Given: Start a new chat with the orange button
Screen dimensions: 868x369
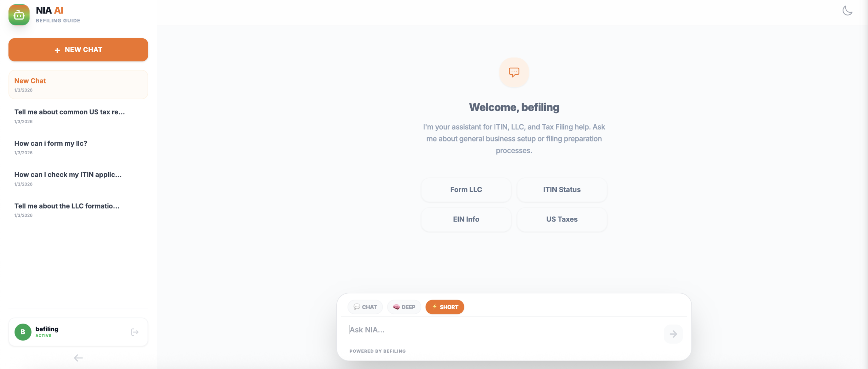Looking at the screenshot, I should 78,50.
